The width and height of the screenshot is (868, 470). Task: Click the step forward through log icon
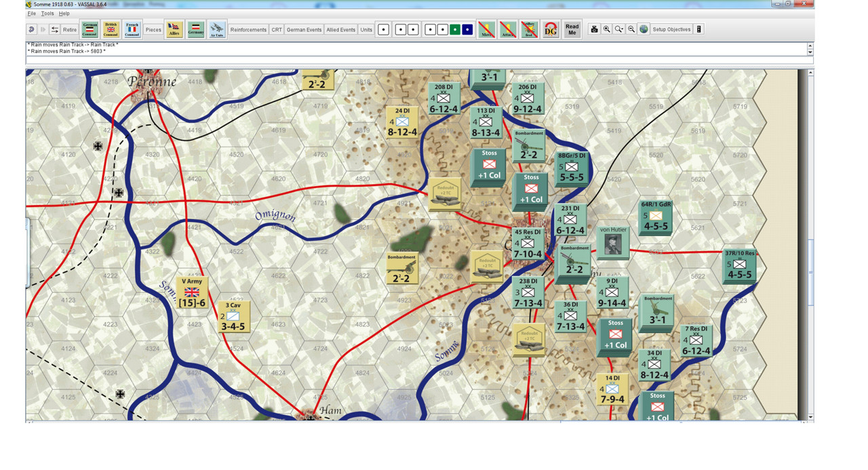click(x=43, y=29)
